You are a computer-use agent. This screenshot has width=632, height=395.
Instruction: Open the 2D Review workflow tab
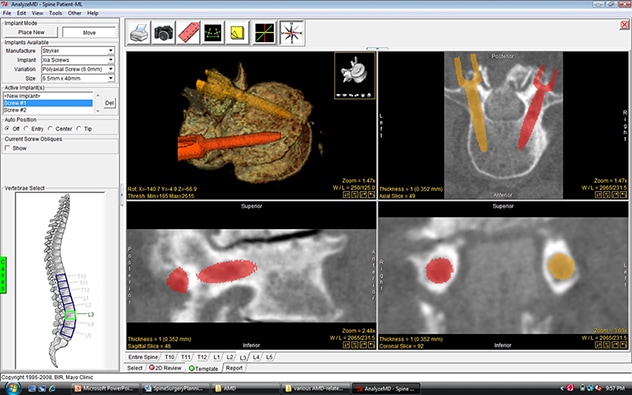pos(165,368)
